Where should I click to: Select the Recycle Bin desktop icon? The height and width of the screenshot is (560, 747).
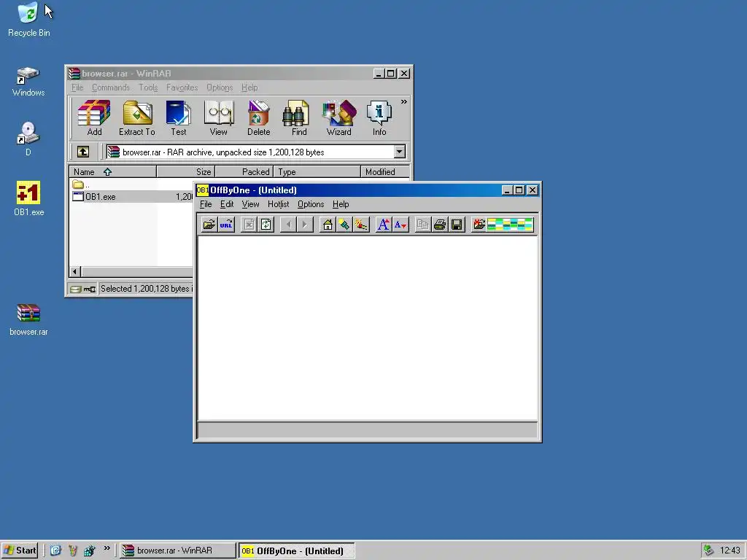28,20
